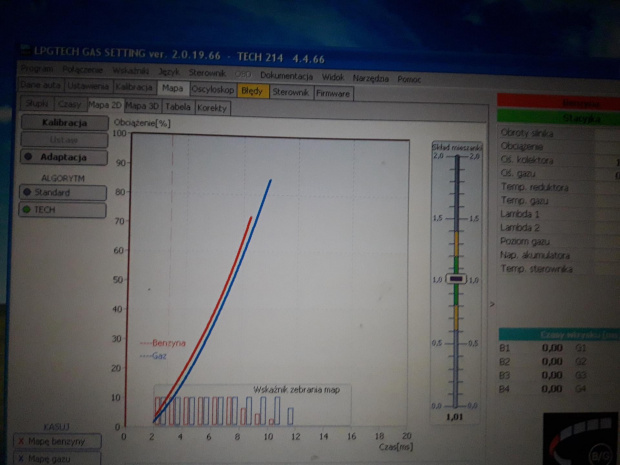The height and width of the screenshot is (465, 620).
Task: Click the Skład mieszanki slider handle
Action: [x=456, y=279]
